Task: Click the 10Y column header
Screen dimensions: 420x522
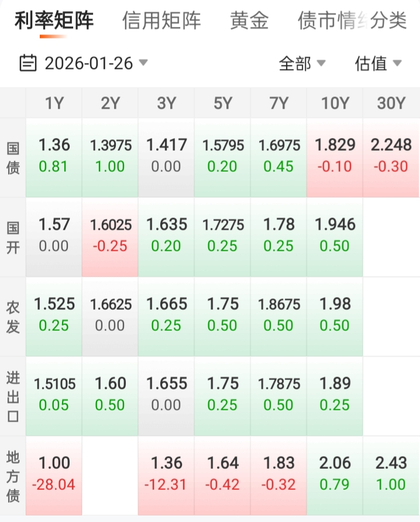Action: coord(335,103)
